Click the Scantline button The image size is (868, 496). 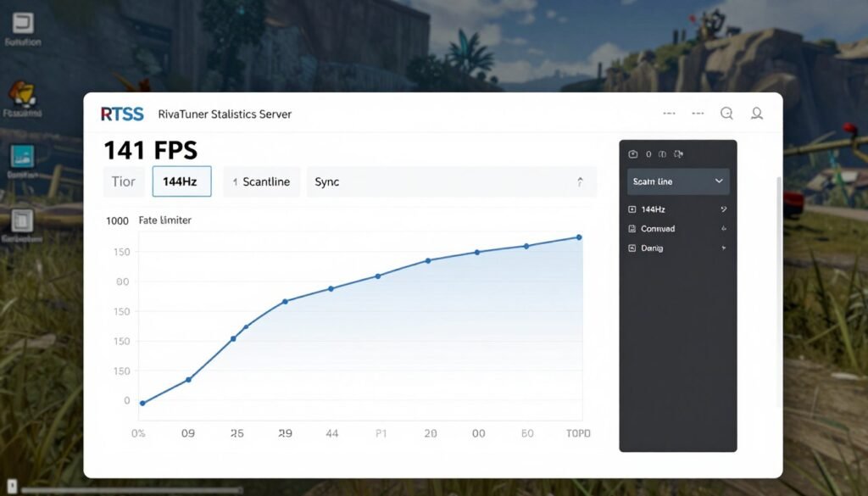click(261, 181)
